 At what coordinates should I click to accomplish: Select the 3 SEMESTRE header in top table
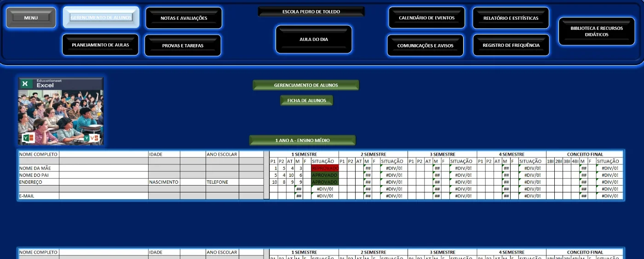tap(442, 154)
